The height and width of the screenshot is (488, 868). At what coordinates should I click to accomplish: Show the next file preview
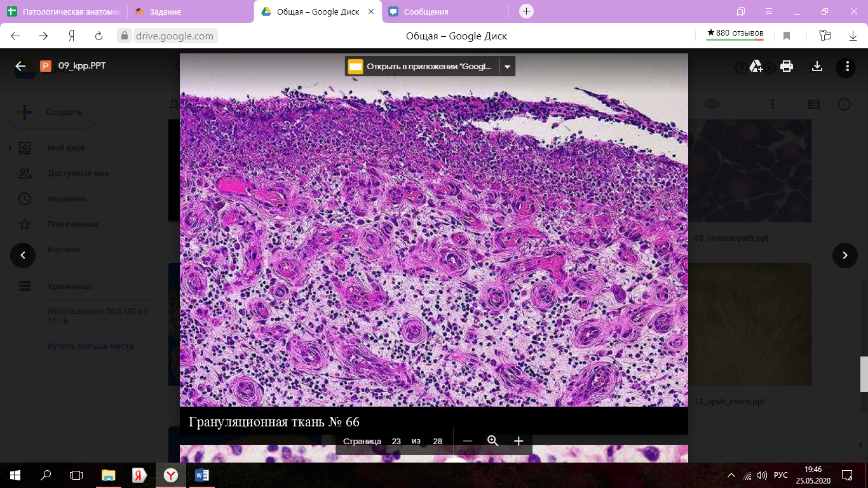point(845,255)
